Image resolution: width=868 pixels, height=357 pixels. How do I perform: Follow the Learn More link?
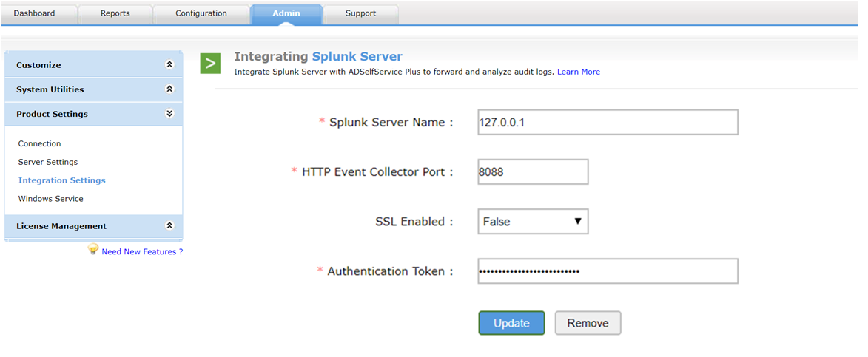point(579,72)
